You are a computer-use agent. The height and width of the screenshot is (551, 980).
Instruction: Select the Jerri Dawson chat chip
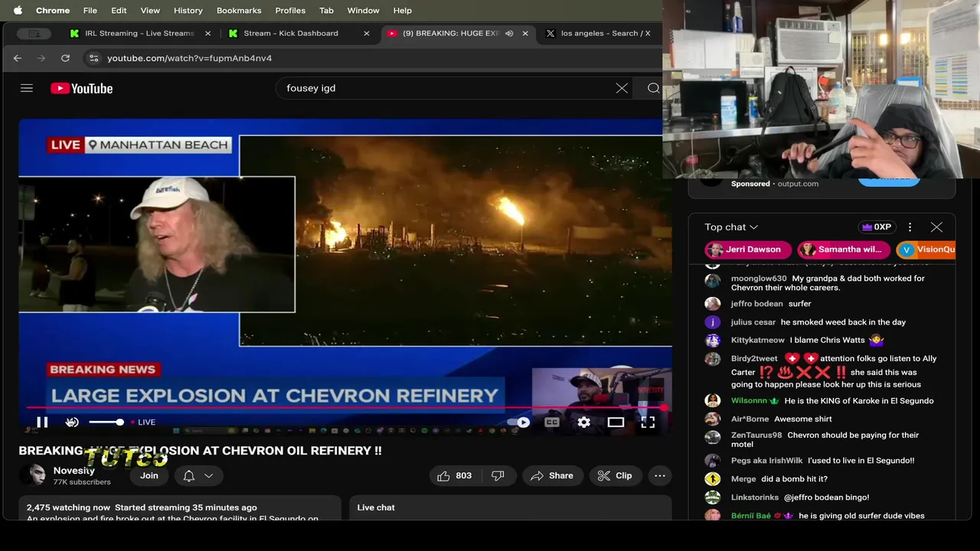coord(747,249)
